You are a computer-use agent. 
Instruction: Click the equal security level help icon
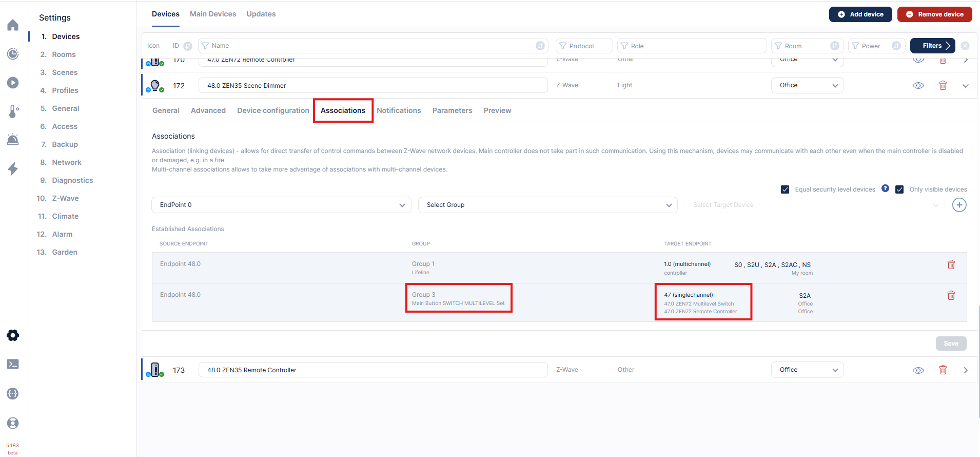point(885,188)
